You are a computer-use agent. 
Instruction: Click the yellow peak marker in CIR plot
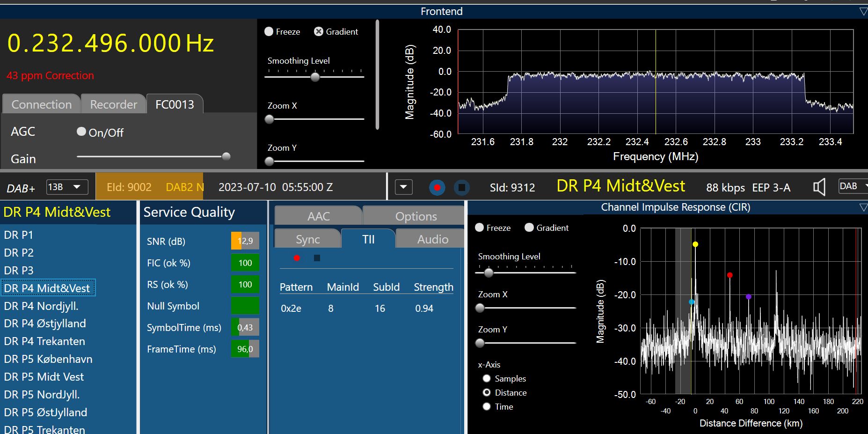(x=695, y=244)
